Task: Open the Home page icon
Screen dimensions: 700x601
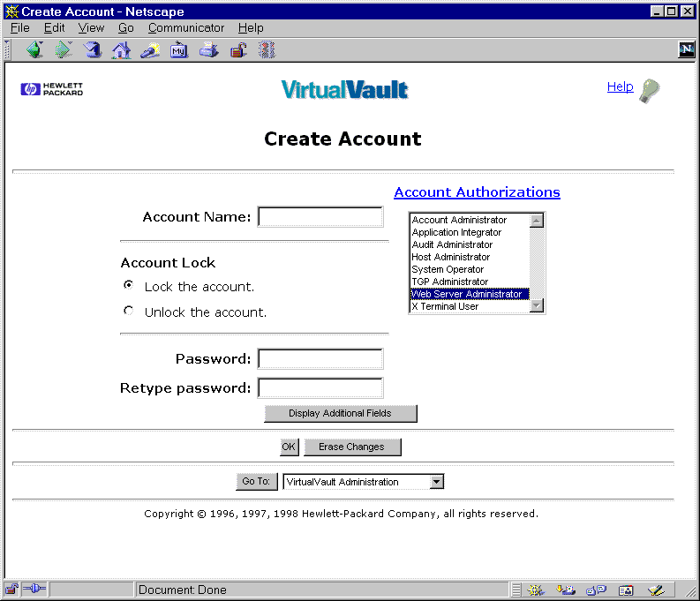Action: pyautogui.click(x=122, y=50)
